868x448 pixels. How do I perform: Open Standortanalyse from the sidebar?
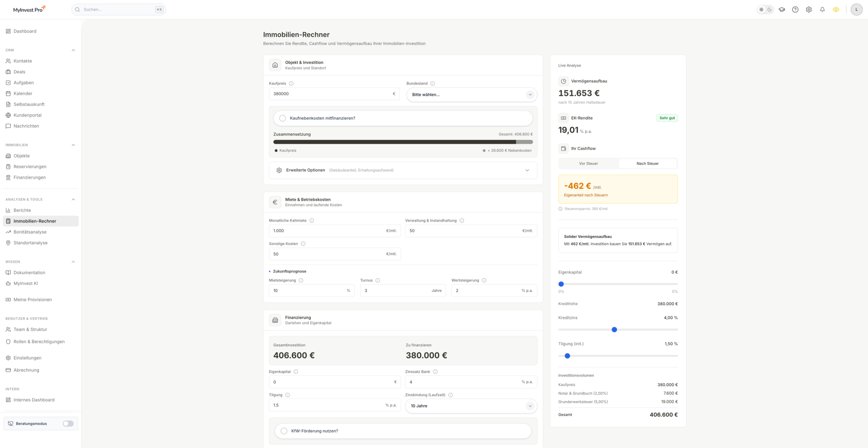pyautogui.click(x=30, y=242)
